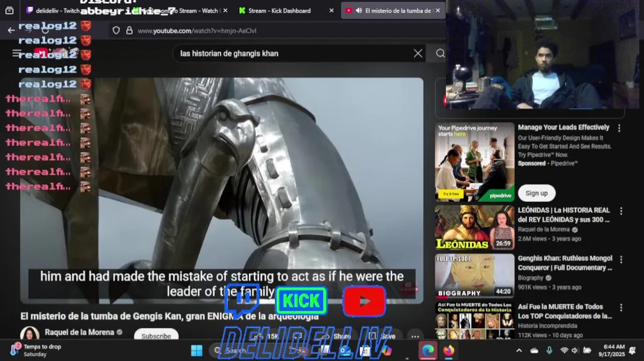Open the Firefox View icon
644x361 pixels.
(x=9, y=11)
